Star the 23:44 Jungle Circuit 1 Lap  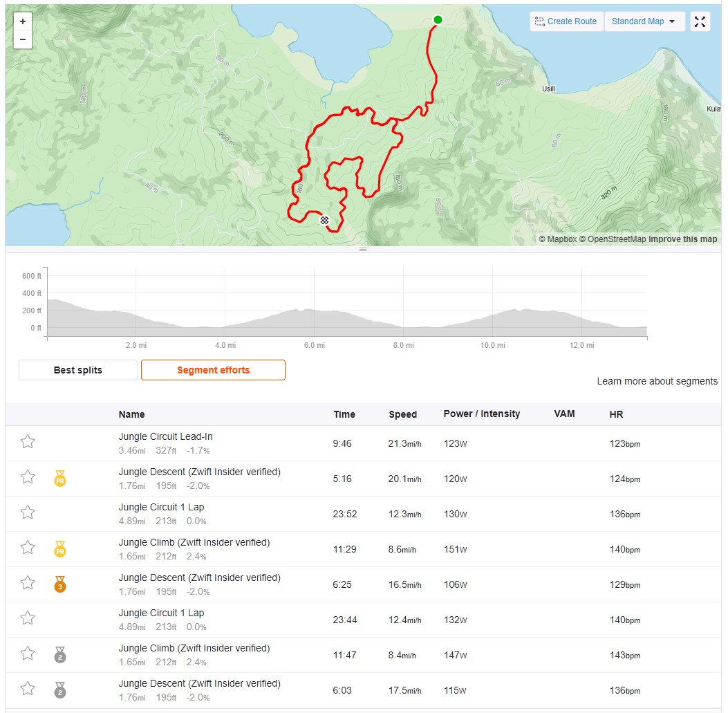click(28, 618)
